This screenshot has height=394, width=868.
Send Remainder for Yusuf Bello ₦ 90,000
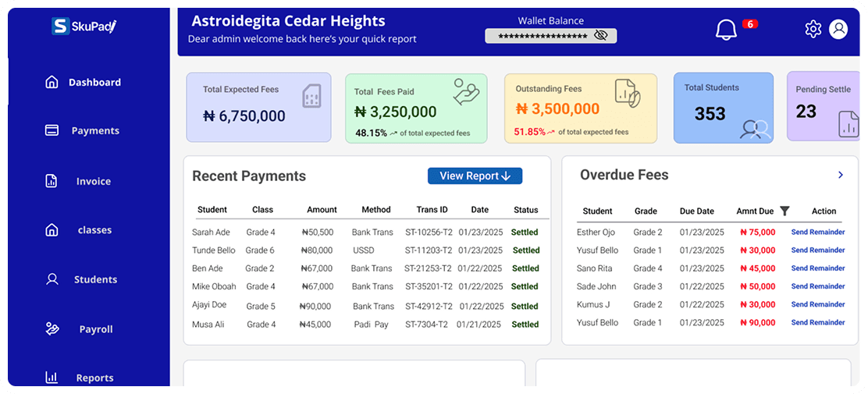(x=817, y=323)
